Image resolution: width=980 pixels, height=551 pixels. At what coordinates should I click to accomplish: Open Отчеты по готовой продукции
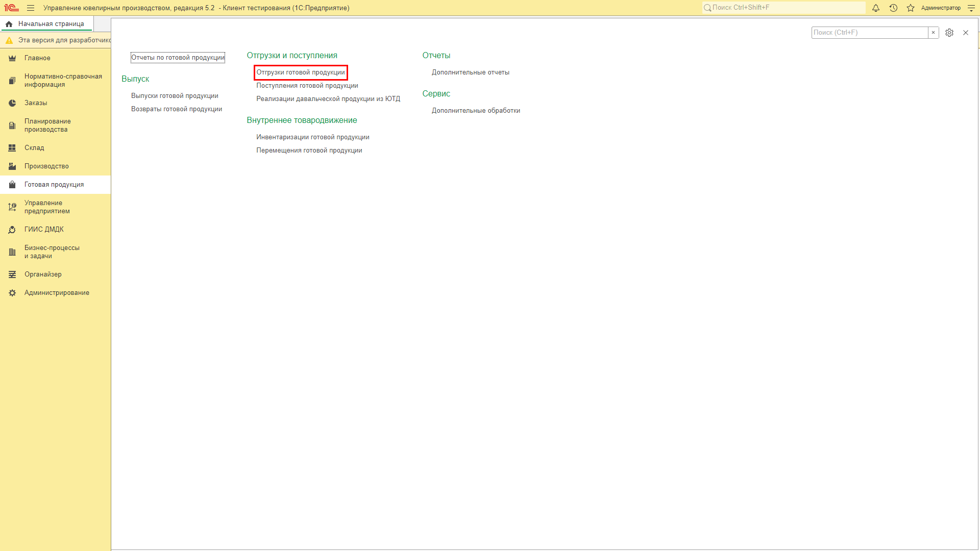coord(178,58)
